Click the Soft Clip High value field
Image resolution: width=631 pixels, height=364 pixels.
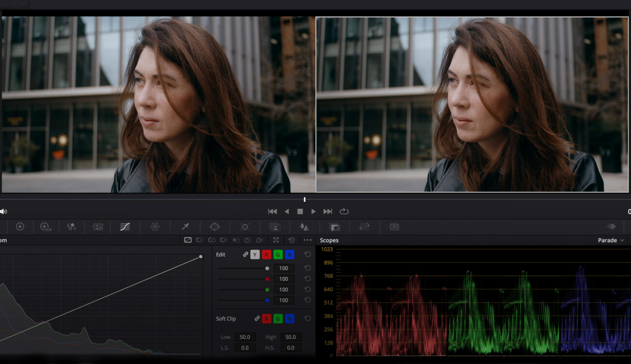291,337
